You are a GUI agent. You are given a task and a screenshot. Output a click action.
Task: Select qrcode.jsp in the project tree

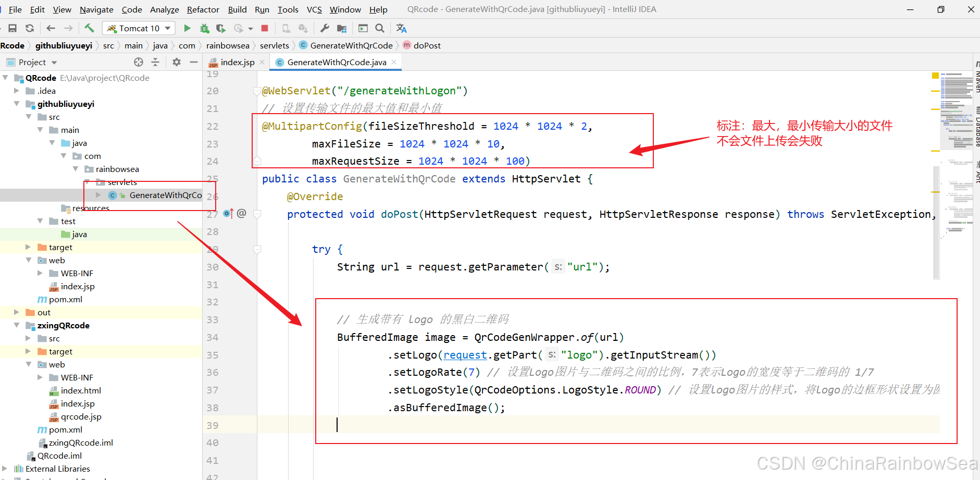point(81,416)
